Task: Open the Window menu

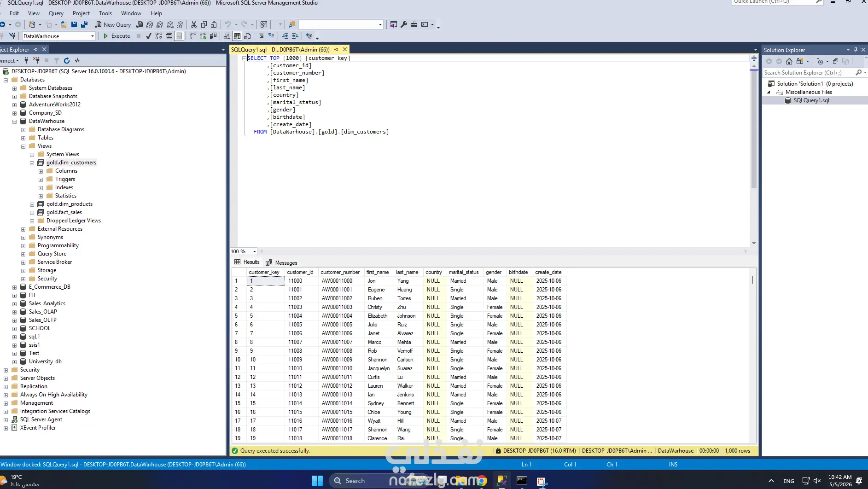Action: coord(131,13)
